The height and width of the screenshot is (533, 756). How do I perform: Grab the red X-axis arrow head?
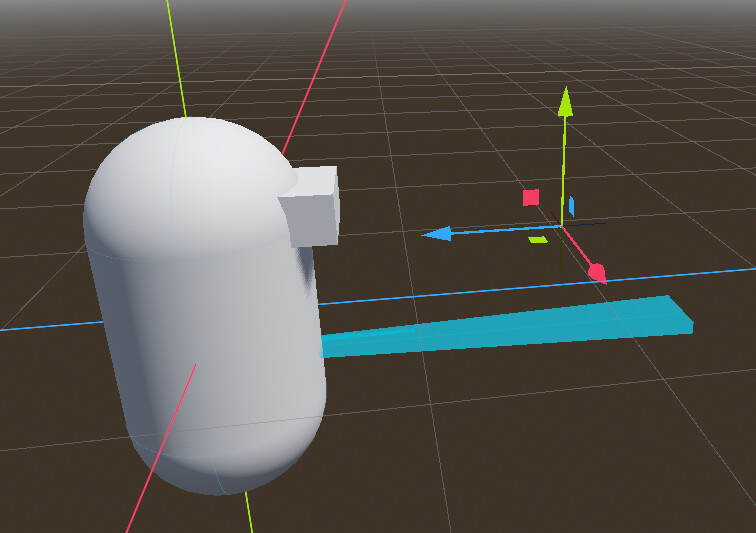(x=597, y=271)
